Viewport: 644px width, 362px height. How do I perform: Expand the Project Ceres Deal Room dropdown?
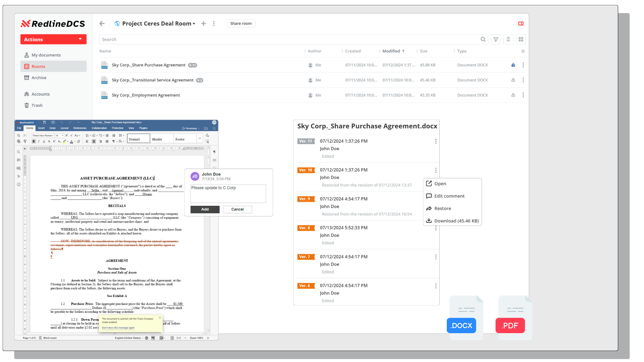194,23
